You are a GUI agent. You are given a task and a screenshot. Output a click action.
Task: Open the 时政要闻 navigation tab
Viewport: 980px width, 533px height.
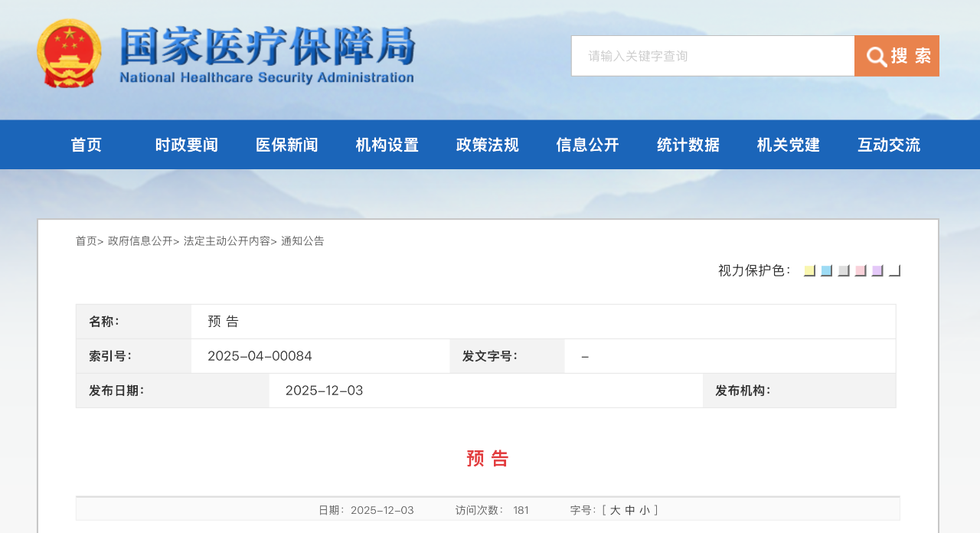[187, 145]
